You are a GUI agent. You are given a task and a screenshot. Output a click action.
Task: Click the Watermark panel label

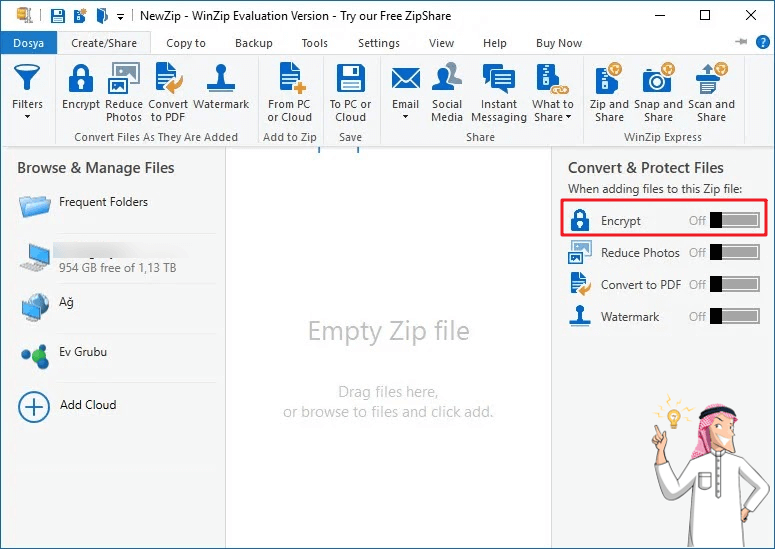coord(630,316)
